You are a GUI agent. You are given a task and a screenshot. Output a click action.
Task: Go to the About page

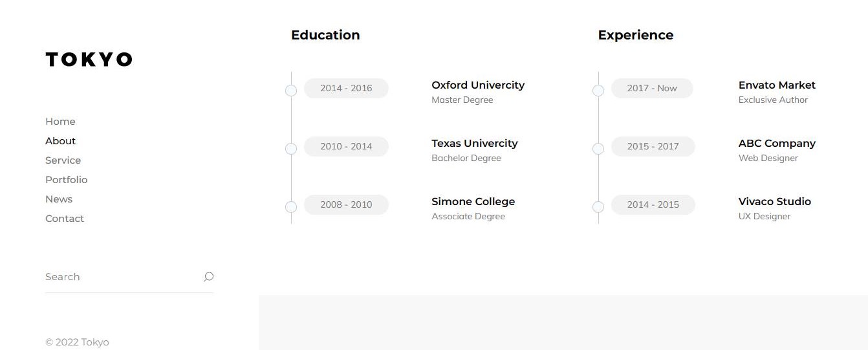(60, 141)
